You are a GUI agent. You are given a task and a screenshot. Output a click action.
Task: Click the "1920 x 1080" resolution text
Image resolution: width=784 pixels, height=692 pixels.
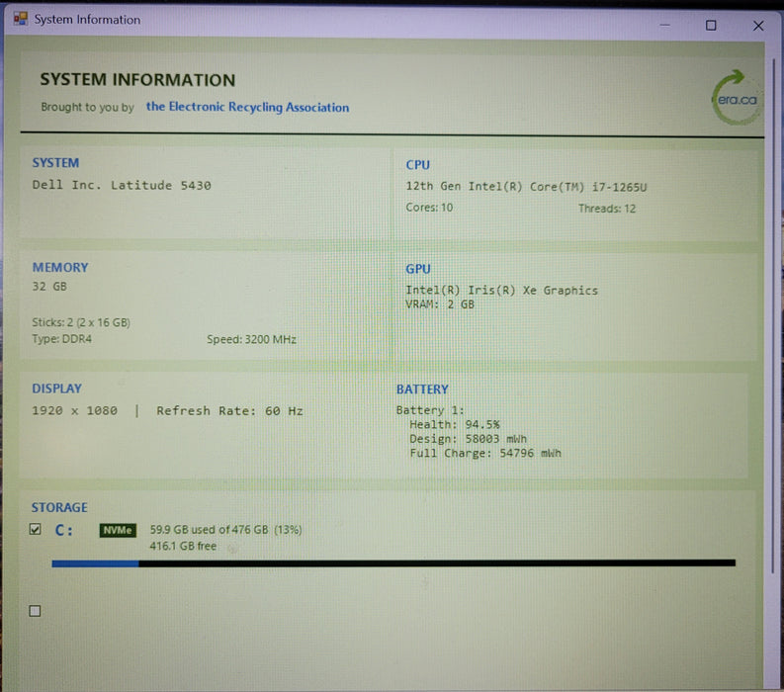pos(75,410)
